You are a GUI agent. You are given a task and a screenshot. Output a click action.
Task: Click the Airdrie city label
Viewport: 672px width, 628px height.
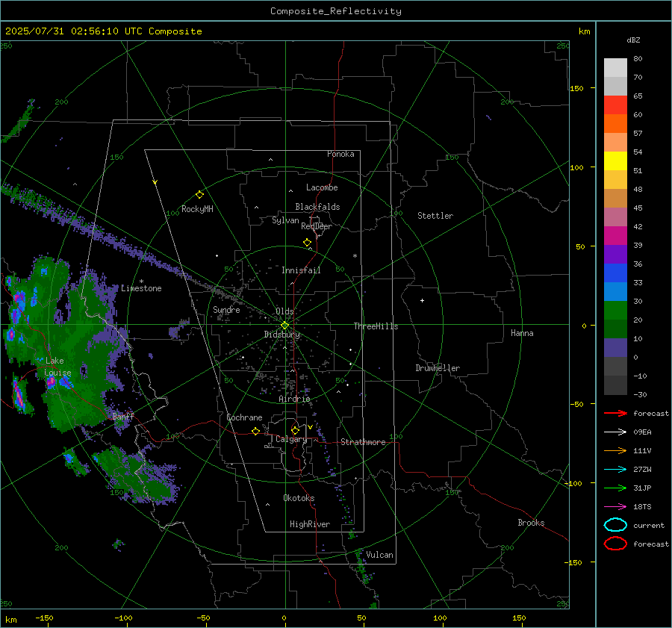point(294,399)
